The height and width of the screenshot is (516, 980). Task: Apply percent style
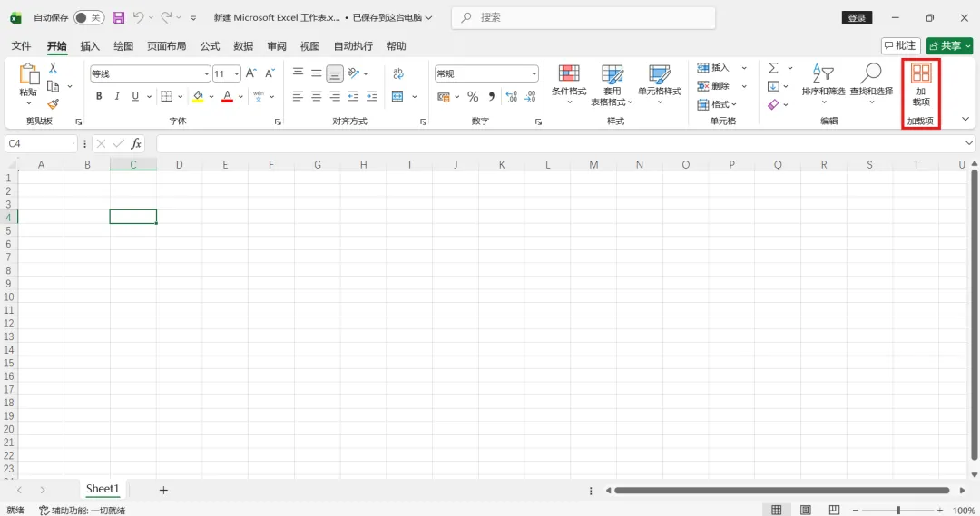[x=473, y=97]
